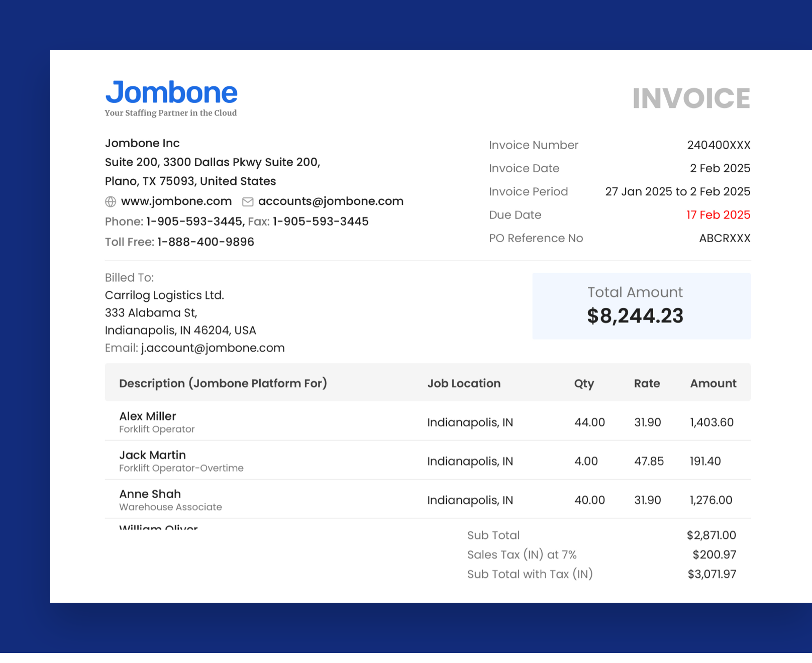Click the 333 Alabama St, address line

[151, 313]
